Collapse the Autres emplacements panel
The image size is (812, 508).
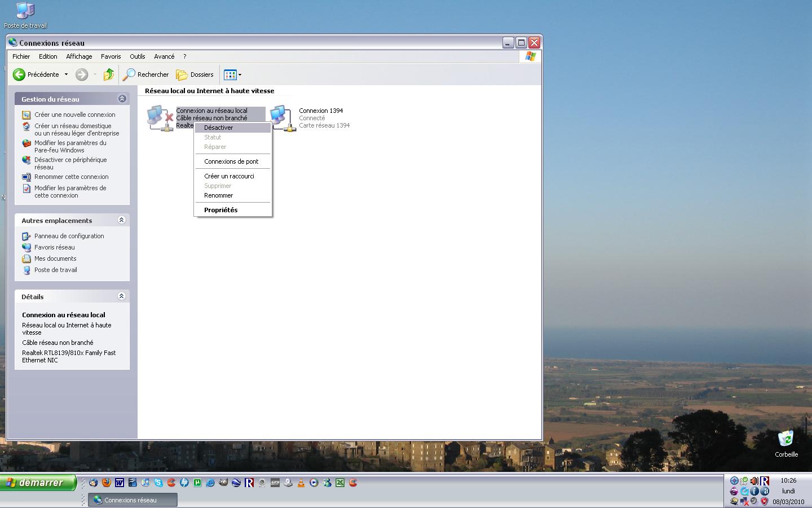point(121,220)
